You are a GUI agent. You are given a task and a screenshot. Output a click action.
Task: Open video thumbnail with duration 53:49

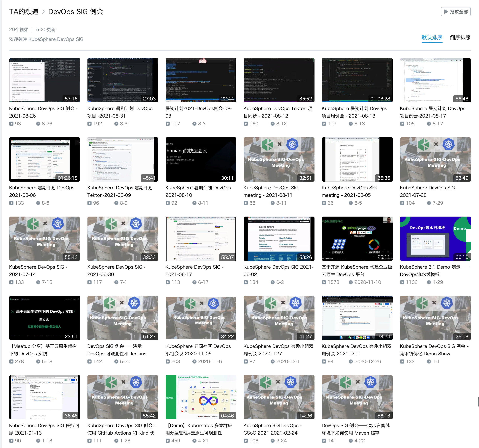[435, 159]
